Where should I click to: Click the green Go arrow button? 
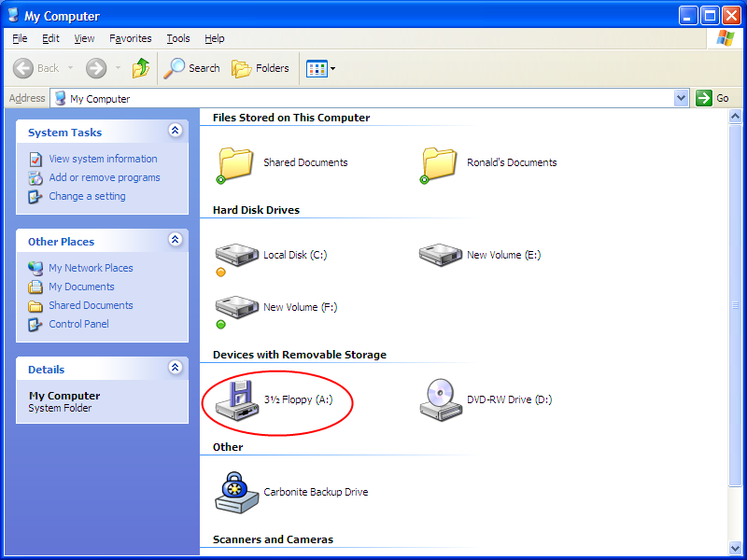[x=704, y=98]
